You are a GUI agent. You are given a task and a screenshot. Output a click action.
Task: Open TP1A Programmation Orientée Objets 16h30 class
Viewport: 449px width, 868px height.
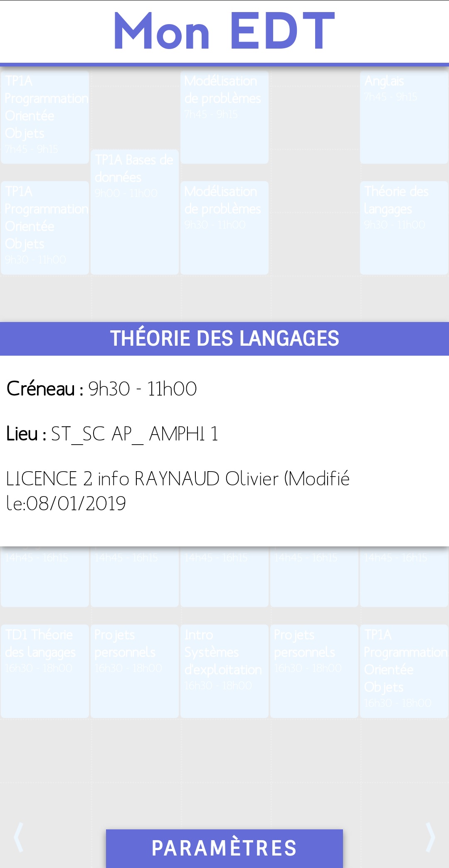(x=404, y=671)
